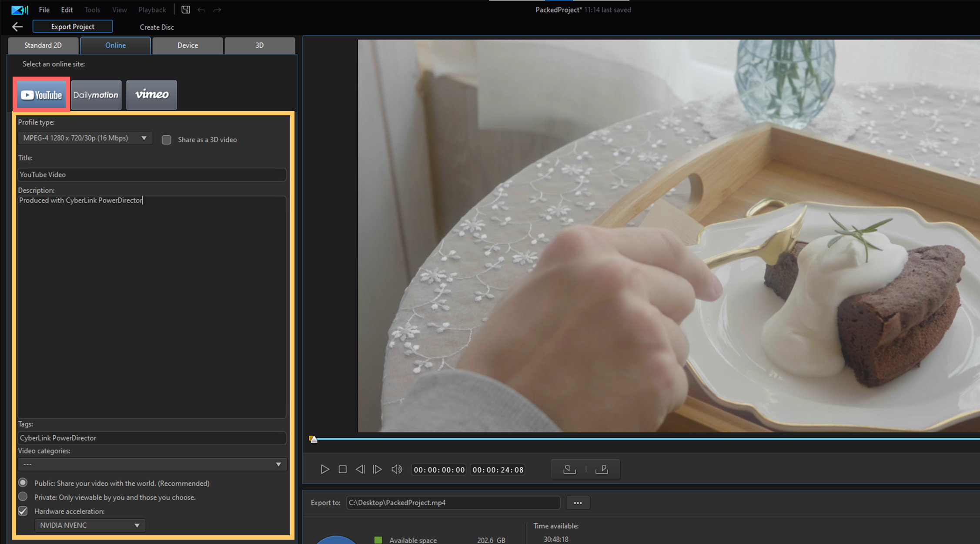
Task: Step to previous frame
Action: [x=360, y=469]
